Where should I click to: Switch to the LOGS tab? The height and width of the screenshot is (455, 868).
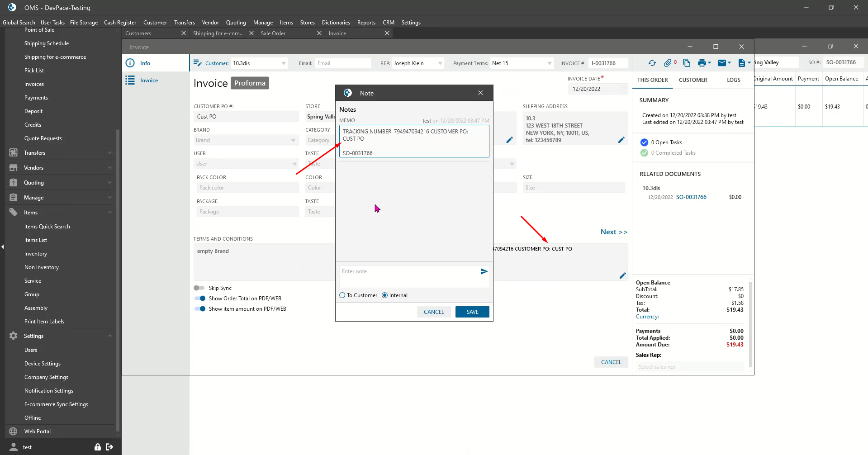[734, 80]
